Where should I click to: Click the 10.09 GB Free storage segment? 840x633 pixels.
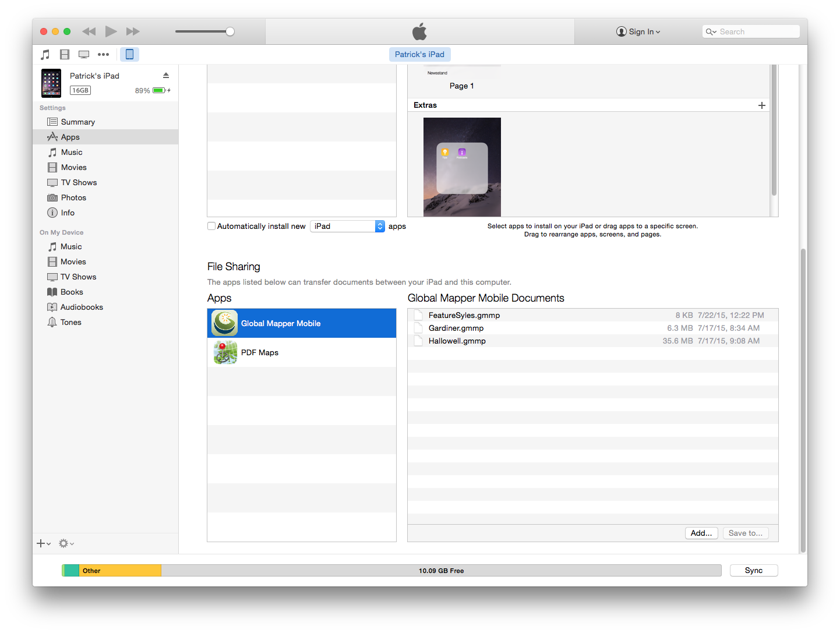point(441,571)
